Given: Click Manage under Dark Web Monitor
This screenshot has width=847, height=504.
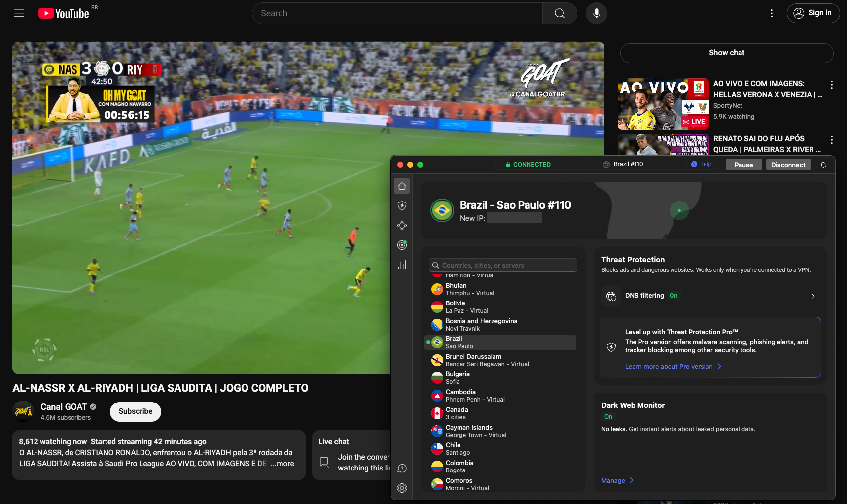Looking at the screenshot, I should coord(617,480).
